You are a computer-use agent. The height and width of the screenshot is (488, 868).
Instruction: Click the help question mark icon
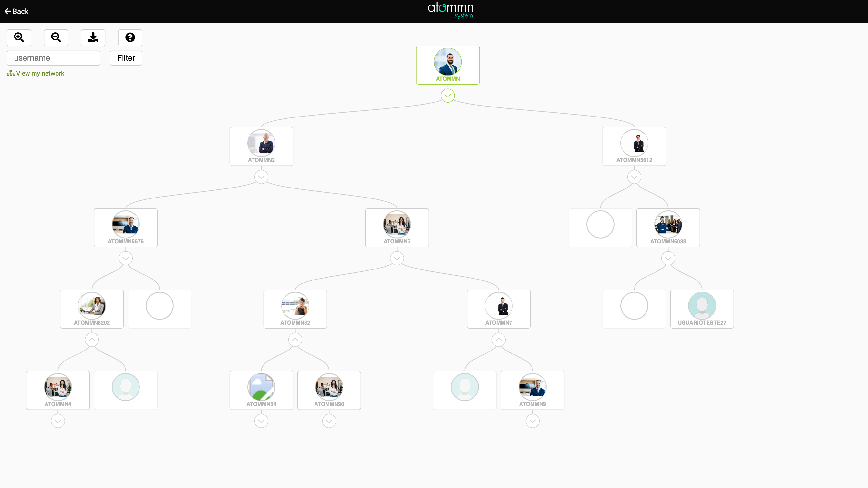[130, 37]
